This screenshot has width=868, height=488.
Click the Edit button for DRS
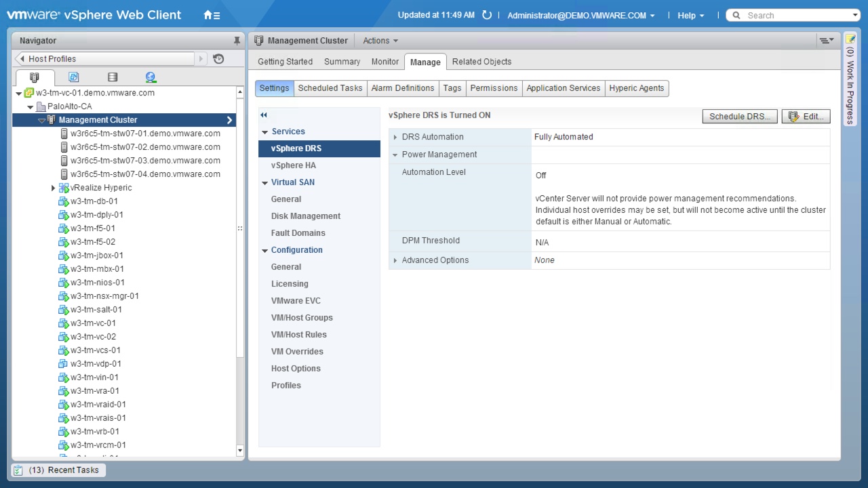pos(806,117)
